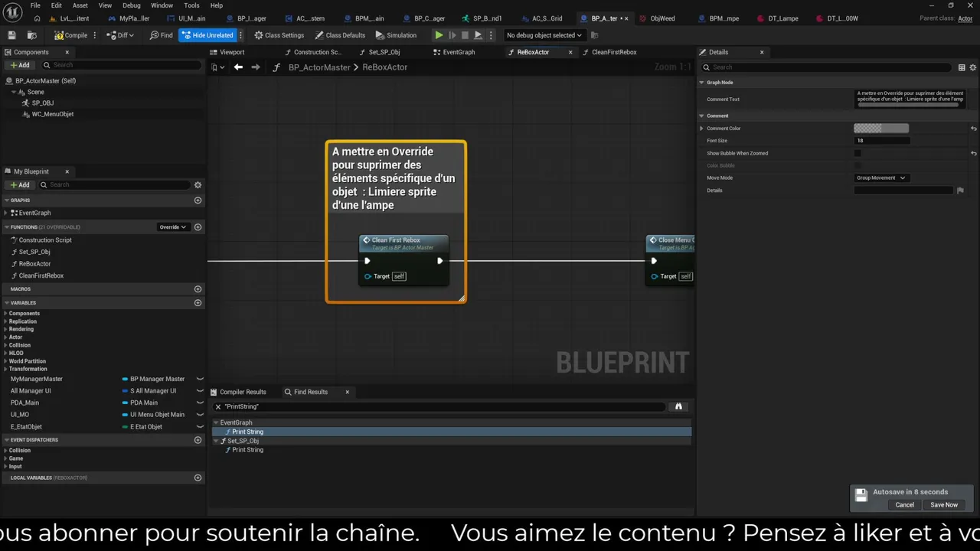980x551 pixels.
Task: Toggle visibility of MyManagerMaster variable
Action: [200, 379]
